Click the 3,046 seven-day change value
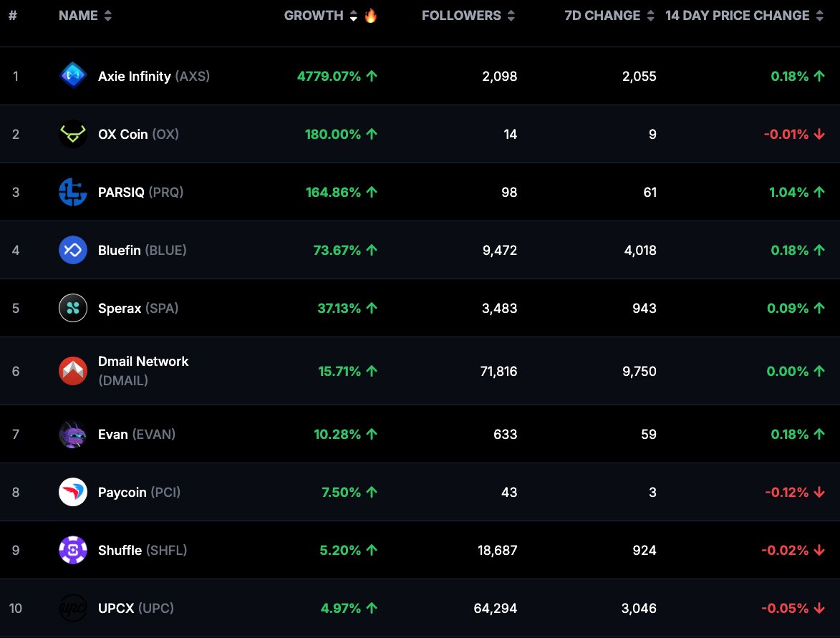 [639, 609]
